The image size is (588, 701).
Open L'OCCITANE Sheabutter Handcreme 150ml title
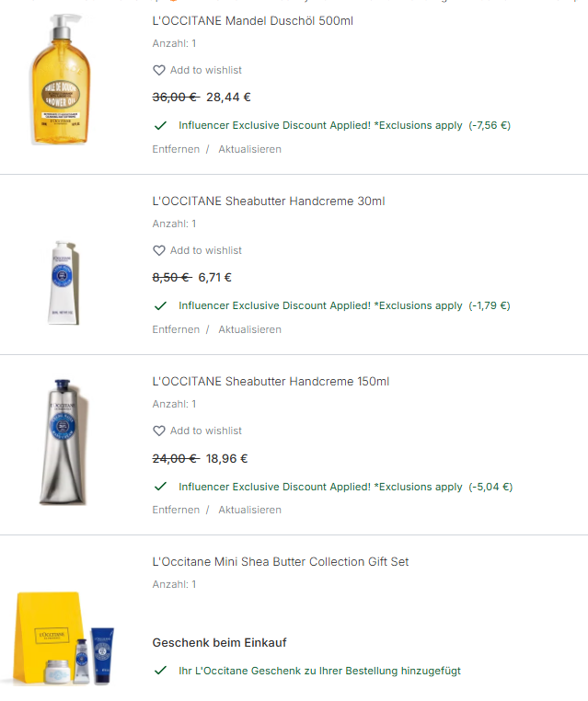tap(271, 382)
